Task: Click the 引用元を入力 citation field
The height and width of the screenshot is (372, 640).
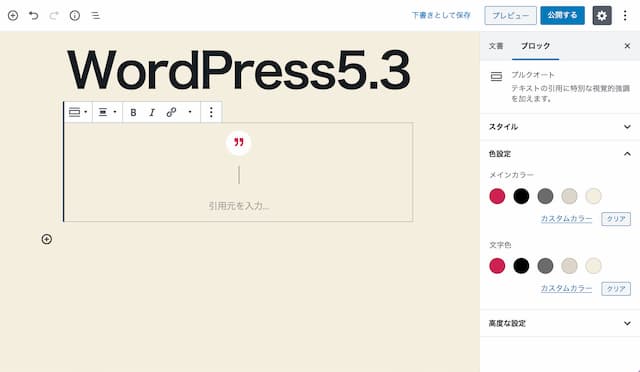Action: pyautogui.click(x=239, y=206)
